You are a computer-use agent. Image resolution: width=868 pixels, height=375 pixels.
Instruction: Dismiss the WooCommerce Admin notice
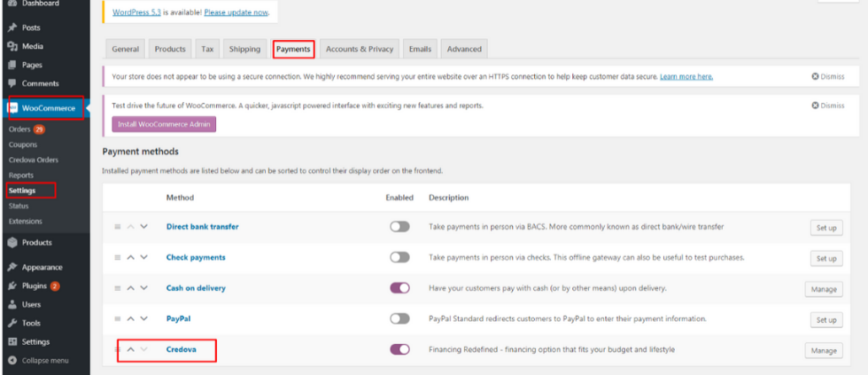[827, 105]
